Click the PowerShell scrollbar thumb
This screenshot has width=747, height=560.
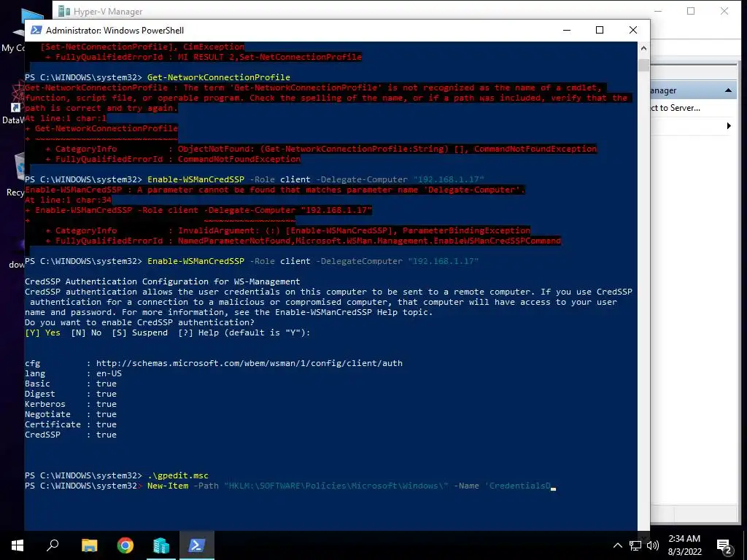coord(643,65)
